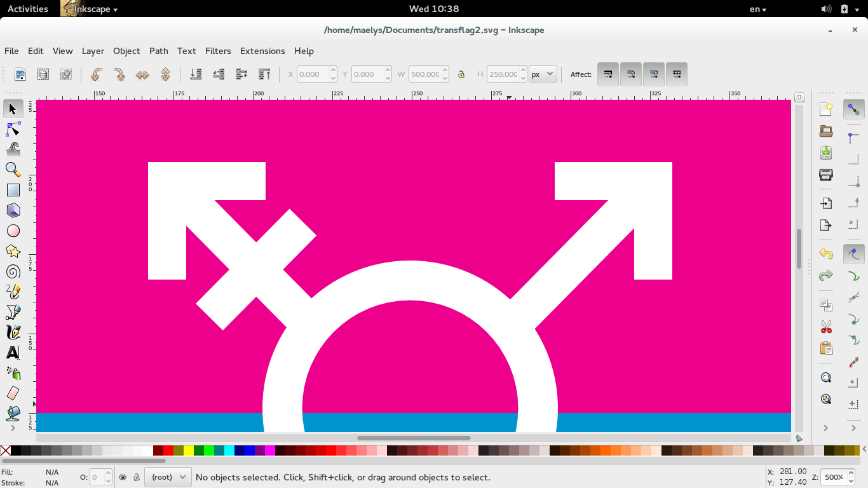Raise selection to top
The height and width of the screenshot is (488, 868).
265,74
